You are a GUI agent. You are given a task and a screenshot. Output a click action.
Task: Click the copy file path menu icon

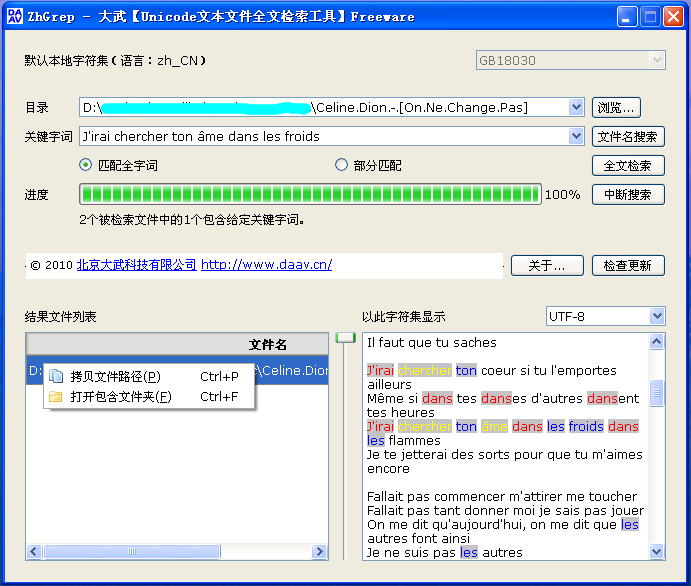(56, 376)
